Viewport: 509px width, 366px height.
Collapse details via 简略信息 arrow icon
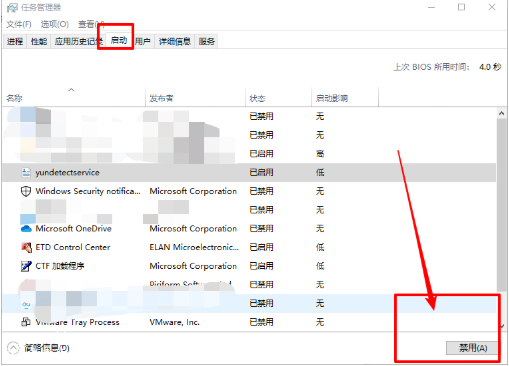click(x=13, y=348)
